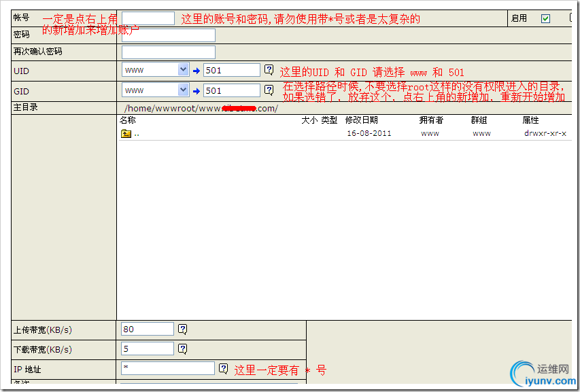Click the UID numeric field showing 501
The image size is (580, 392).
pos(232,70)
